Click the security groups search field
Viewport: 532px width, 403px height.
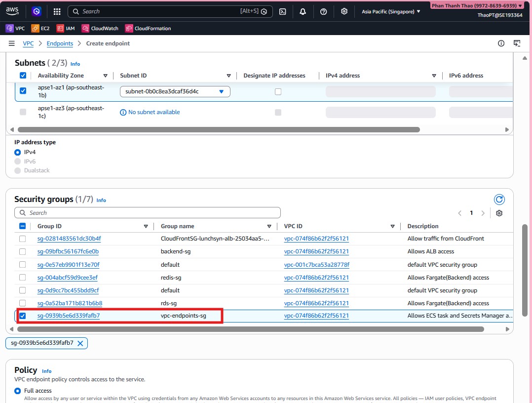pos(148,213)
